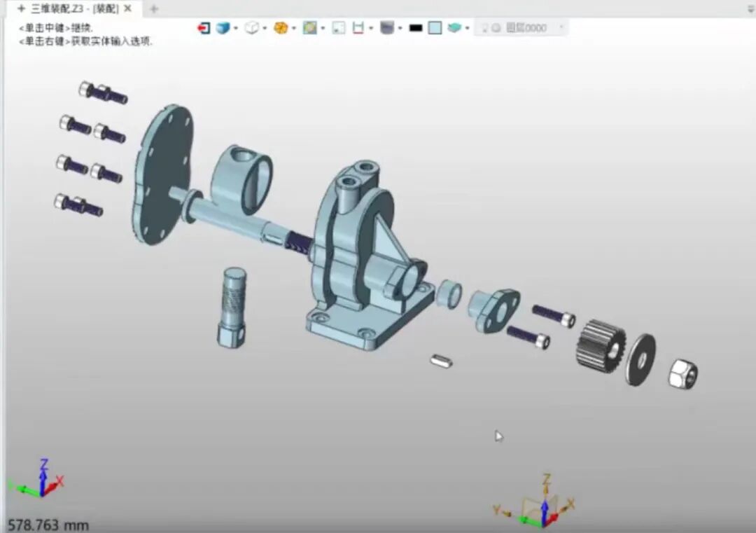This screenshot has width=756, height=533.
Task: Click the prompt text '<单击中键>继续.'
Action: coord(56,28)
